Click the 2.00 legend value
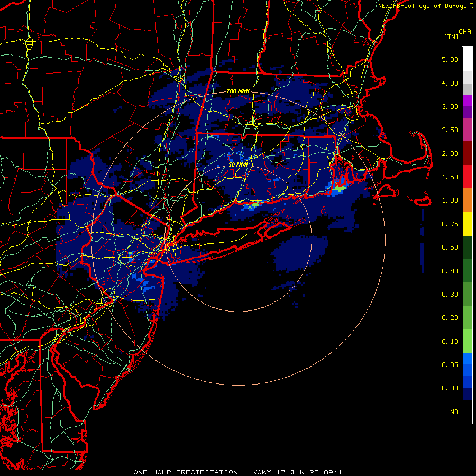The image size is (476, 476). [x=450, y=153]
